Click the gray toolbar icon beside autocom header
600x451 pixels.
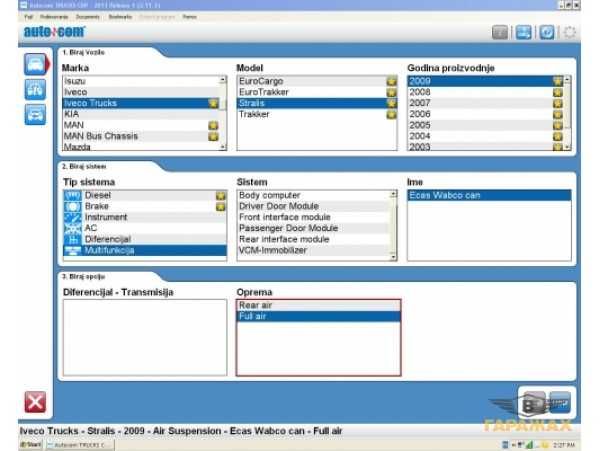(500, 33)
